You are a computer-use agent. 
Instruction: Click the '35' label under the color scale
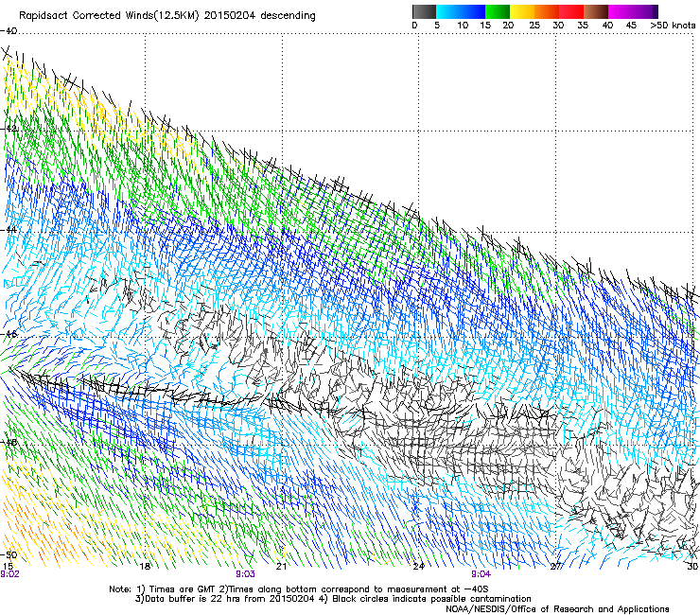pyautogui.click(x=583, y=26)
